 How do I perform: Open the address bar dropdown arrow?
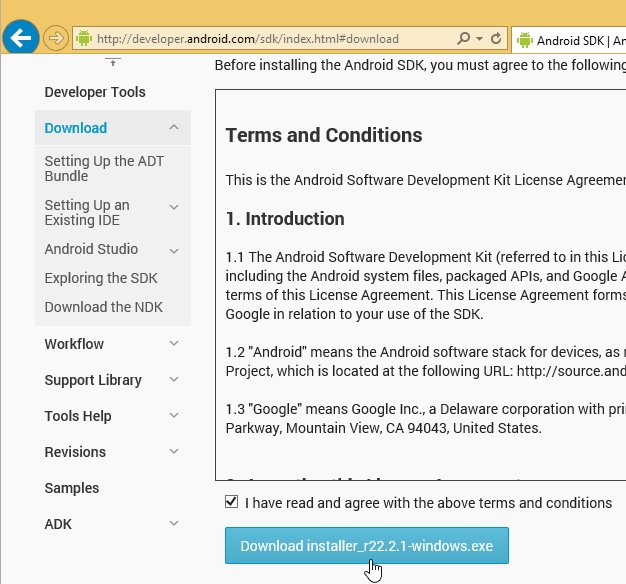click(x=479, y=39)
